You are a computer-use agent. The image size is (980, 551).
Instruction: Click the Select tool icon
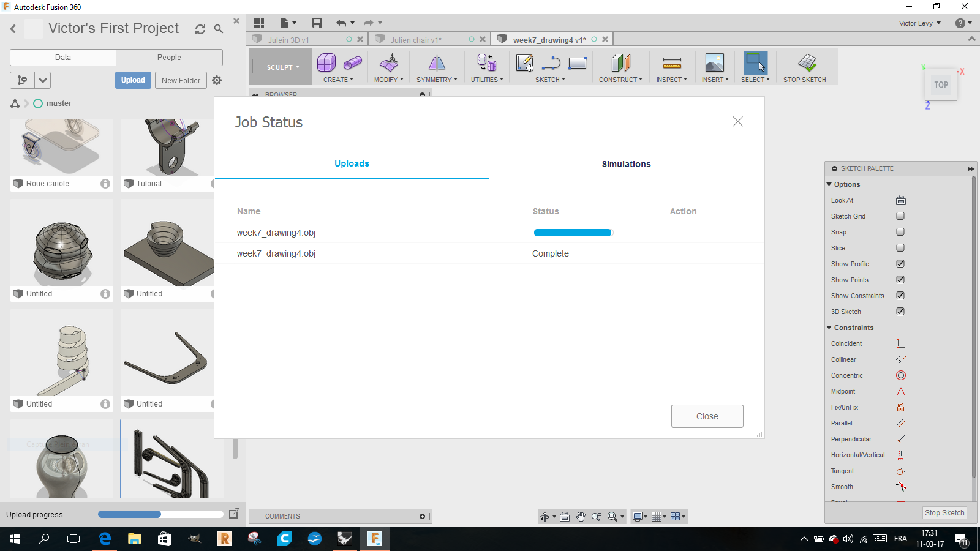coord(755,62)
